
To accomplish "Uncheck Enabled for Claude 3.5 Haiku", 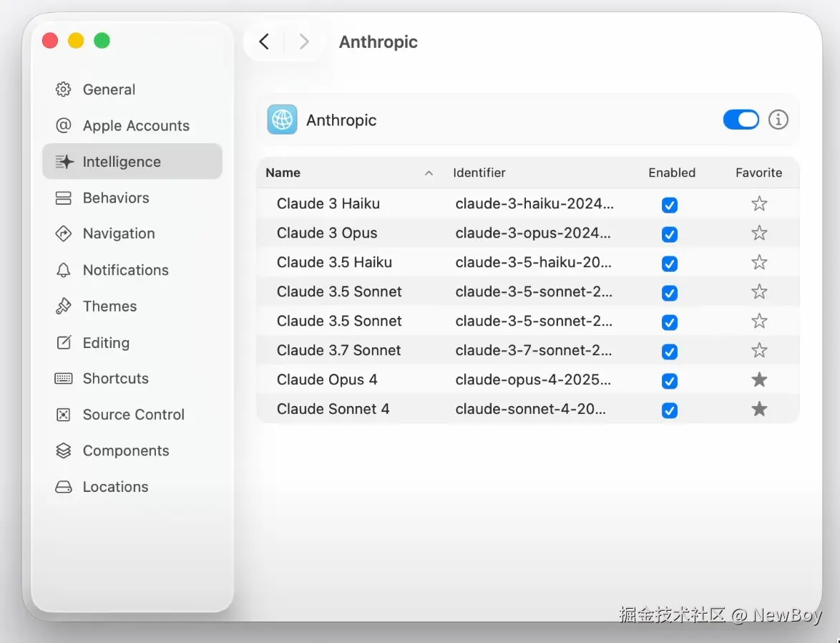I will pos(670,264).
